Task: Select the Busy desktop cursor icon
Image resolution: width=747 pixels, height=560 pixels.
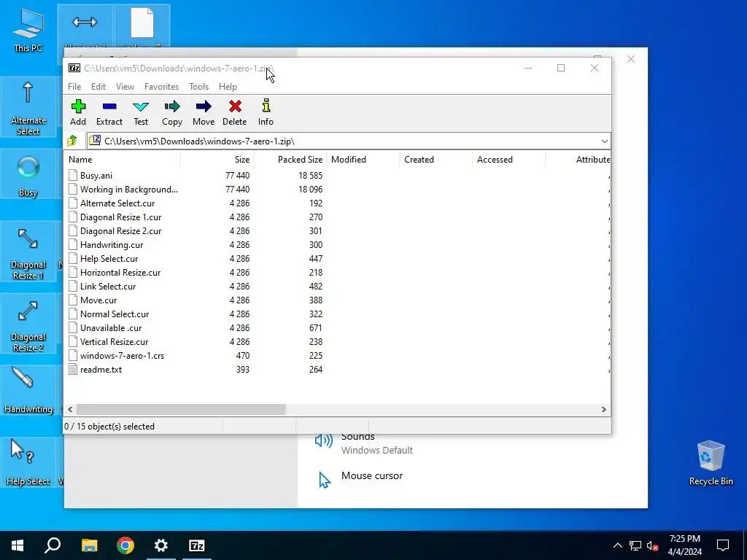Action: click(28, 175)
